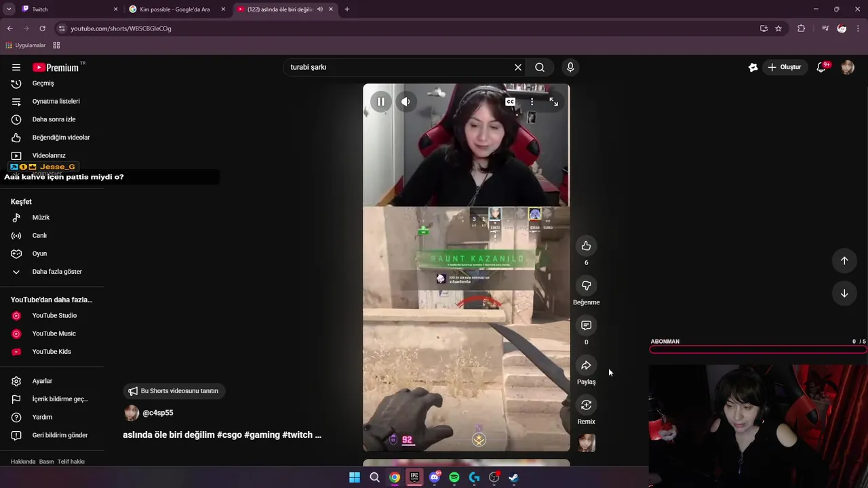
Task: Open the three-dot menu on the Short
Action: click(532, 102)
